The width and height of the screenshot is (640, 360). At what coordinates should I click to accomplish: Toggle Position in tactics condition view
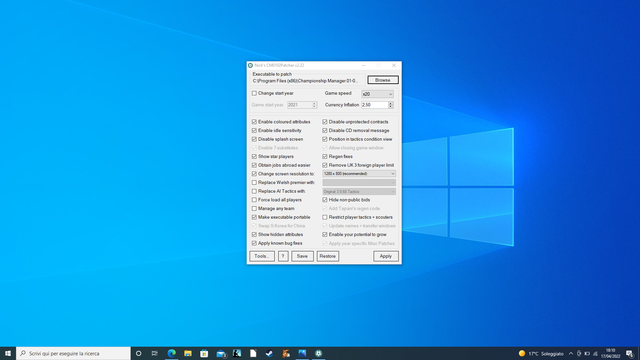tap(325, 139)
